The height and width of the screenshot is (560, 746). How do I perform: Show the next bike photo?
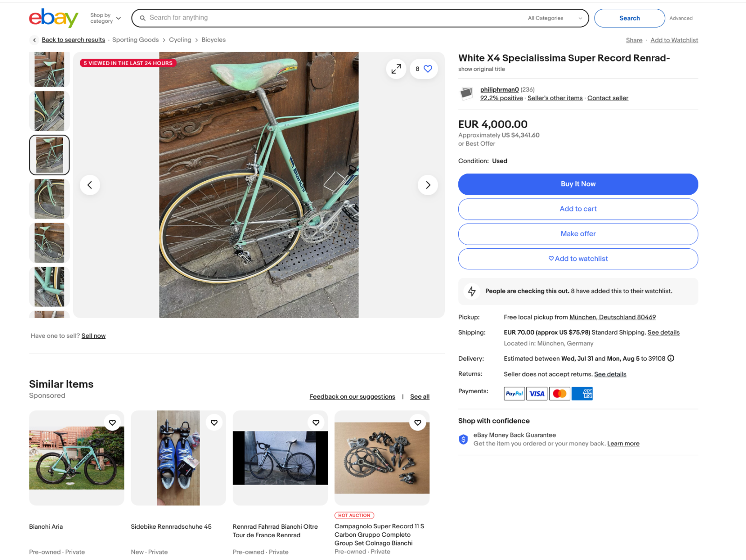click(428, 185)
